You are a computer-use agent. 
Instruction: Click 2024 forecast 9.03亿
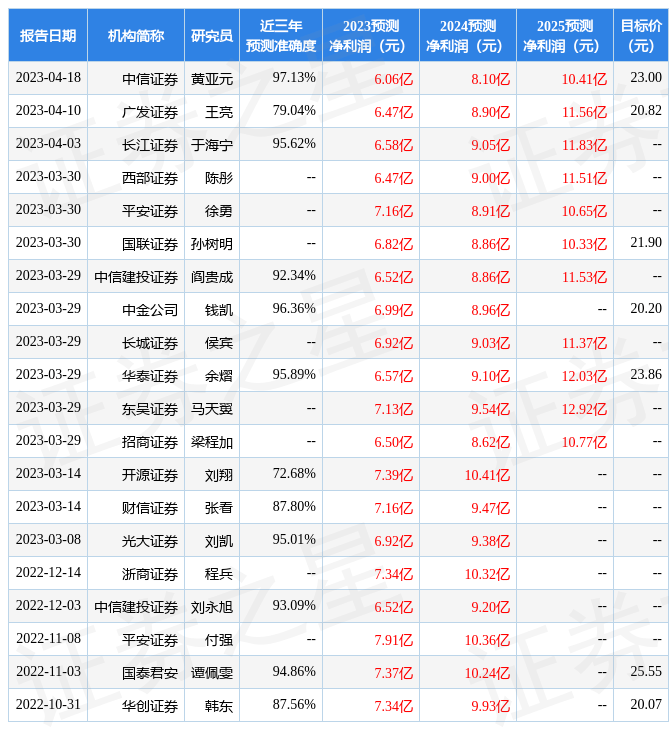click(490, 344)
